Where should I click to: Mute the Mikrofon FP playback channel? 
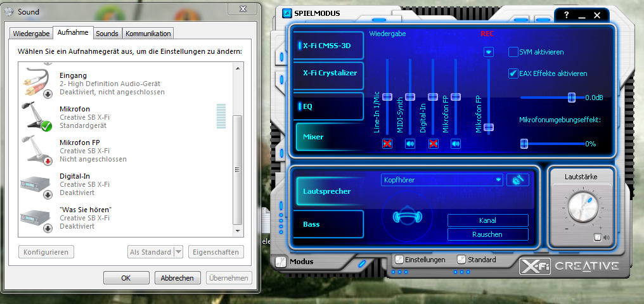[456, 144]
